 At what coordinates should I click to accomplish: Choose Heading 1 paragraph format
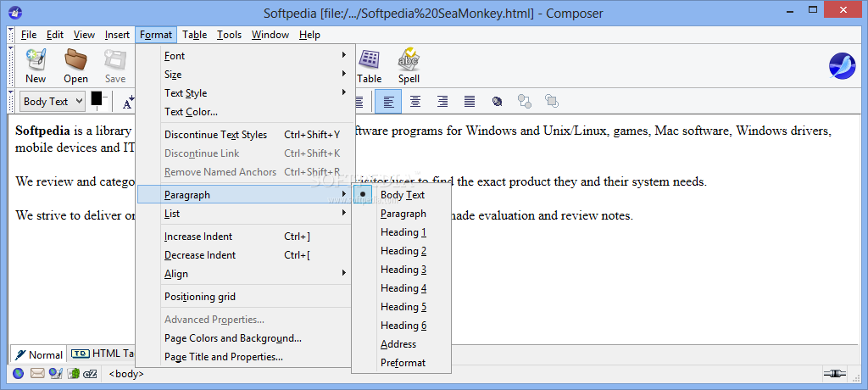point(403,232)
